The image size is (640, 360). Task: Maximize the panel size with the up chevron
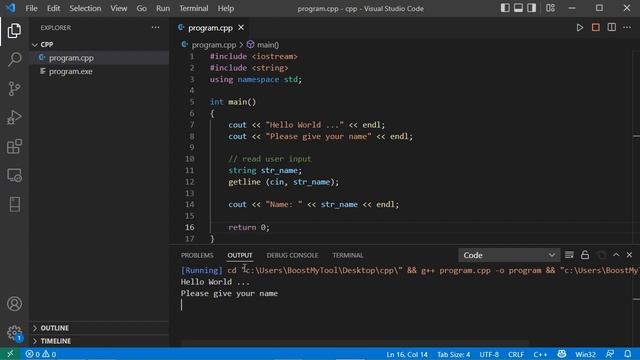[616, 255]
